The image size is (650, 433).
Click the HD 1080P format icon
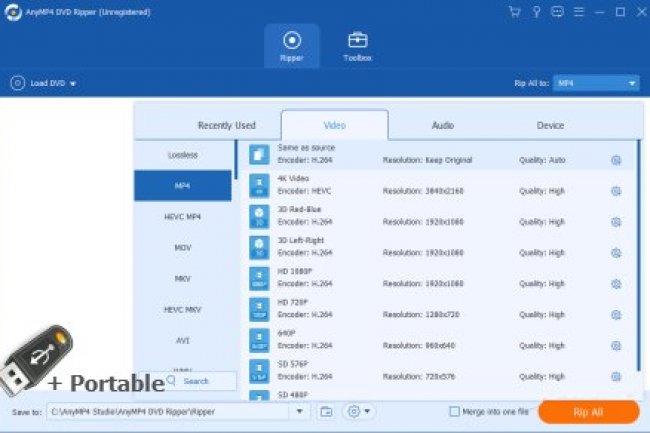[x=259, y=278]
